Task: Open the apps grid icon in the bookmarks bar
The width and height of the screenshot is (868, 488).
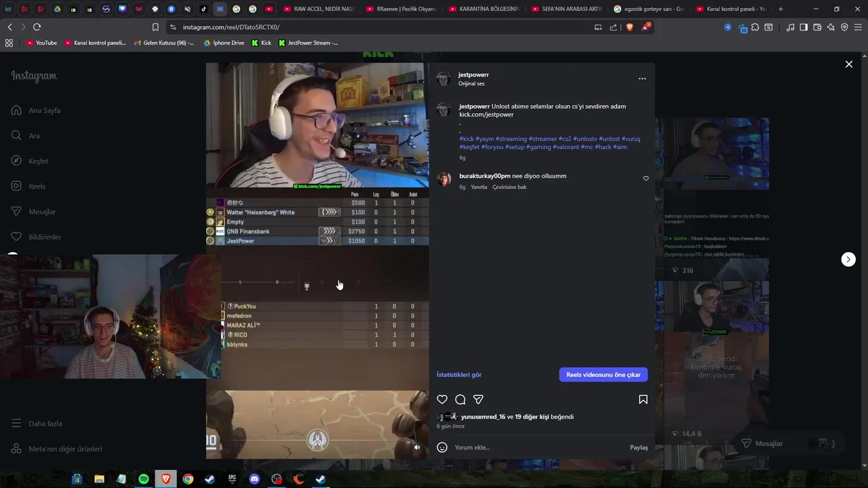Action: point(9,43)
